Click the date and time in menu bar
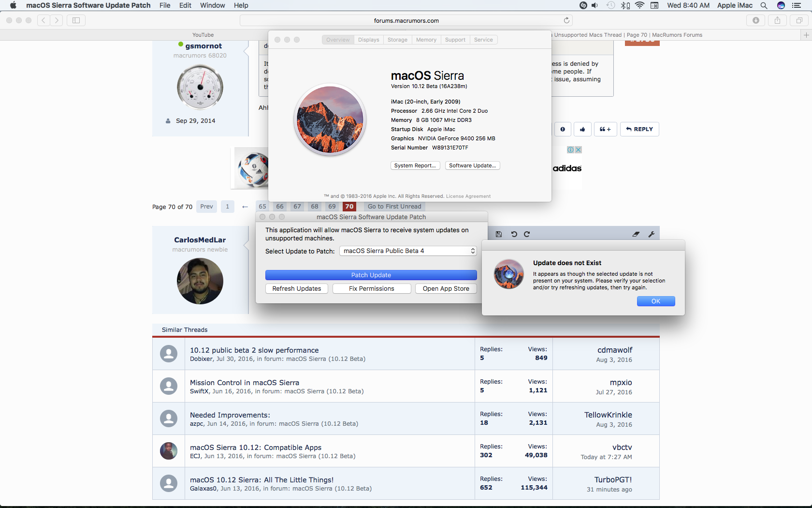The width and height of the screenshot is (812, 508). pos(688,5)
